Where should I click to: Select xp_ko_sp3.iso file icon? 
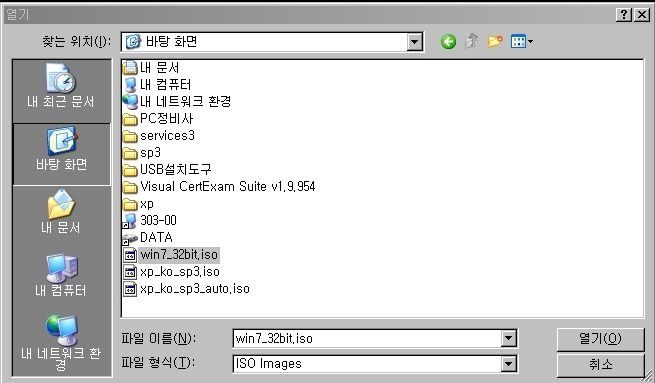point(130,272)
